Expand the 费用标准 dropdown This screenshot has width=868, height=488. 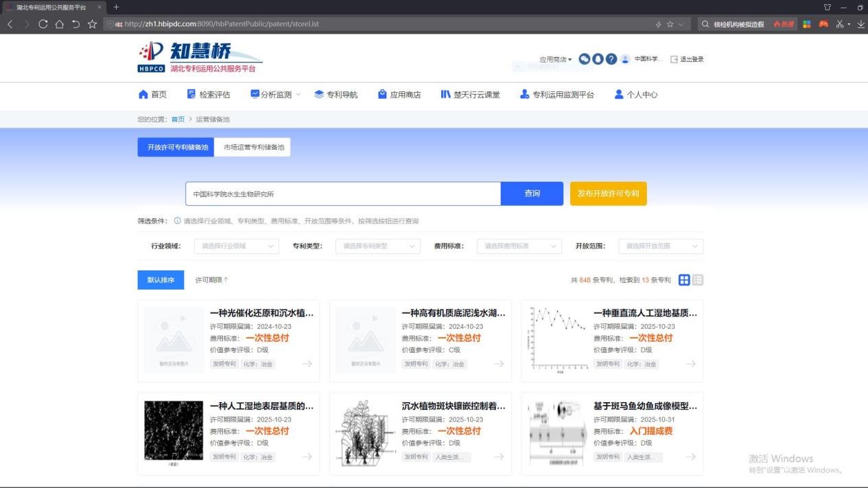tap(519, 246)
